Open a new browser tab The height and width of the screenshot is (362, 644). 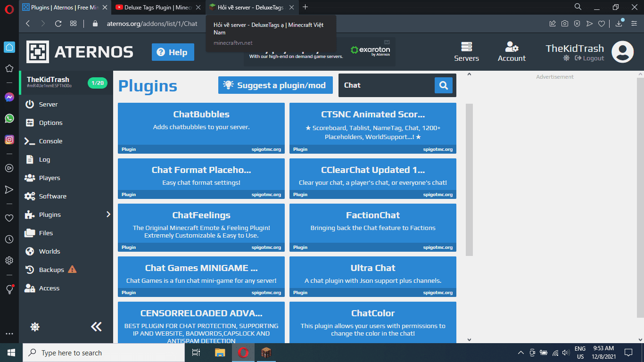(x=305, y=7)
